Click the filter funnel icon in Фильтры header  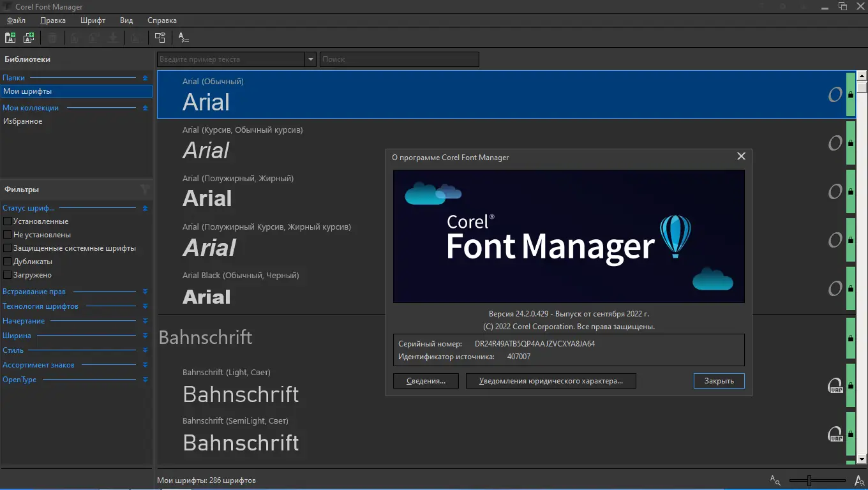tap(145, 189)
